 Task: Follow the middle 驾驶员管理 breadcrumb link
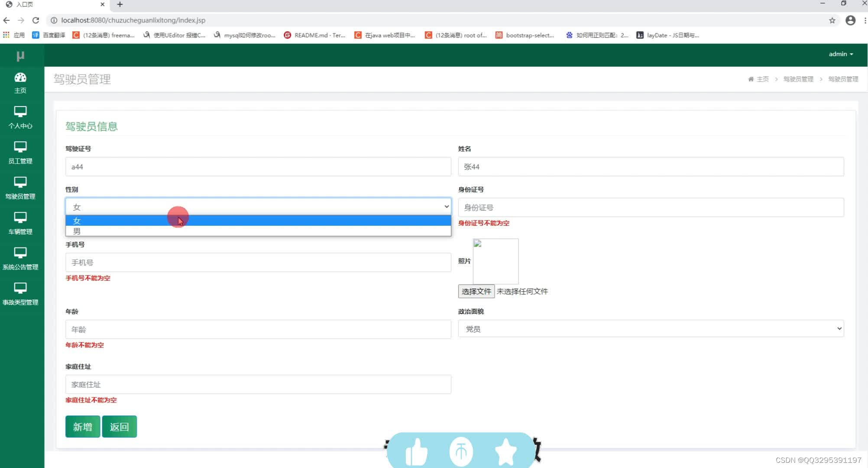click(x=798, y=79)
